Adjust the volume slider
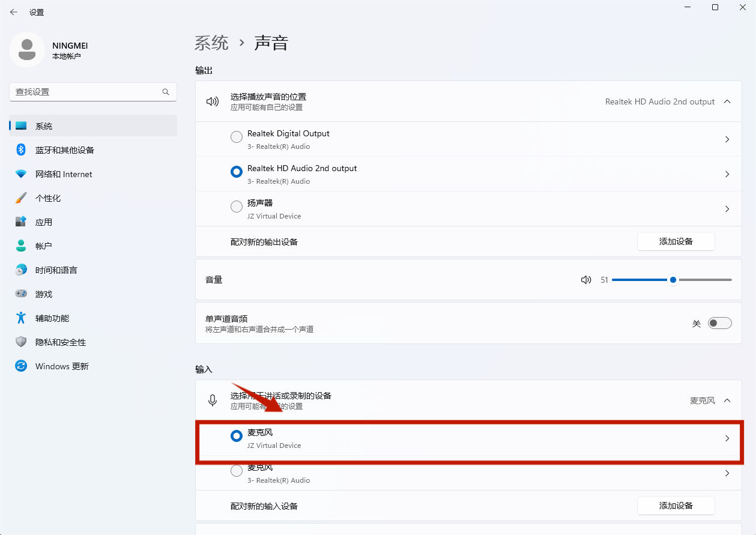 [673, 279]
